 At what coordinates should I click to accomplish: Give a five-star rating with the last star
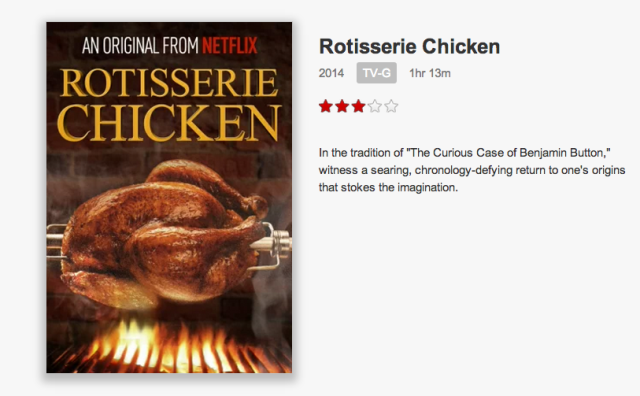click(x=391, y=106)
